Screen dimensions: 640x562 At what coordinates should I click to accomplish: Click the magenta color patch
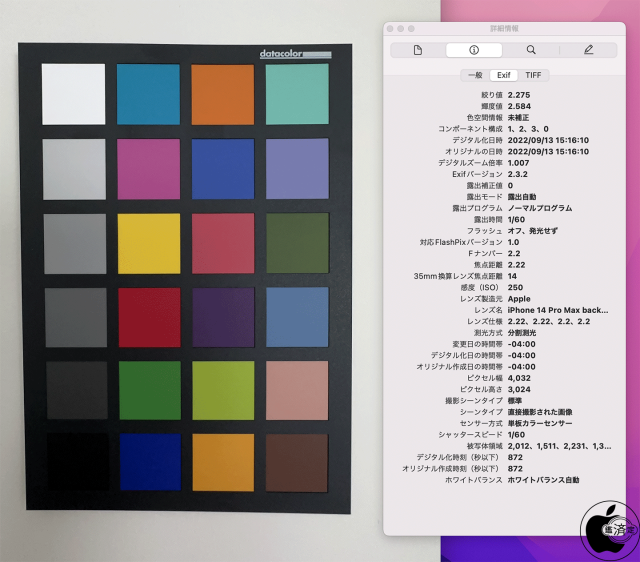(x=148, y=169)
